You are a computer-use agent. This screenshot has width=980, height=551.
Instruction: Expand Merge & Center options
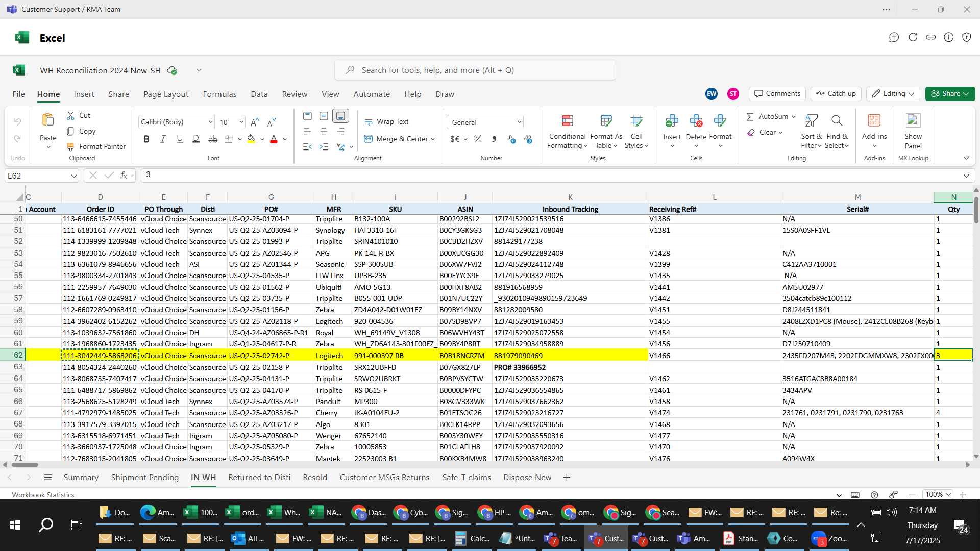coord(433,139)
